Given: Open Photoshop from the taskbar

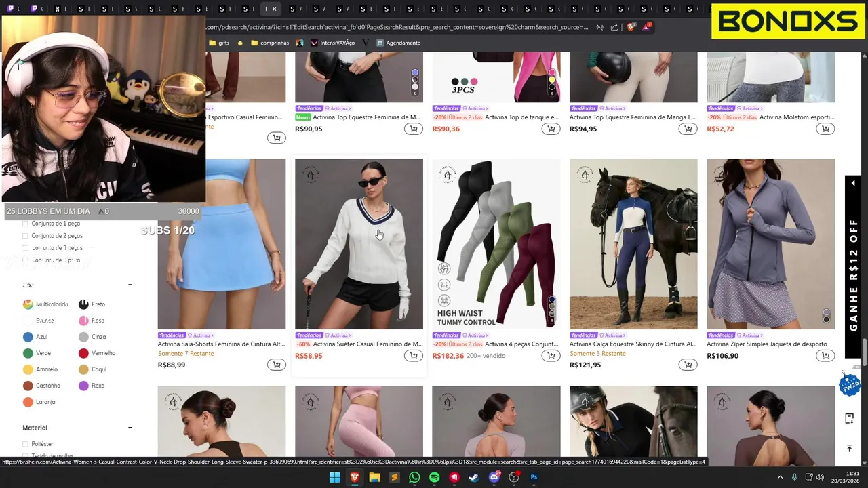Looking at the screenshot, I should click(534, 477).
